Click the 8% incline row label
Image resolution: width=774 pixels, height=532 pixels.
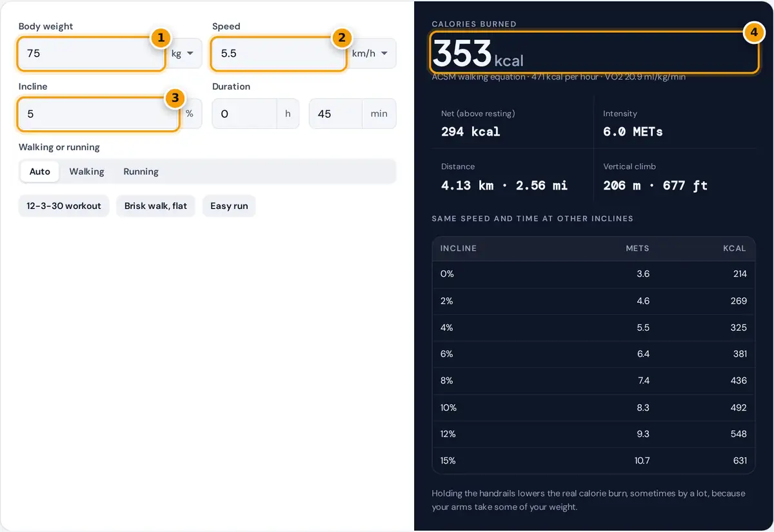pos(447,380)
